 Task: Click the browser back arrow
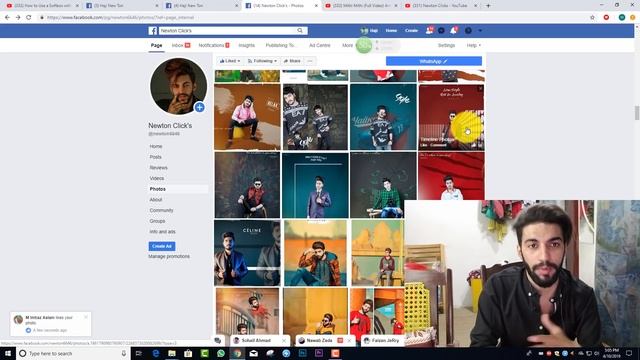[x=7, y=18]
